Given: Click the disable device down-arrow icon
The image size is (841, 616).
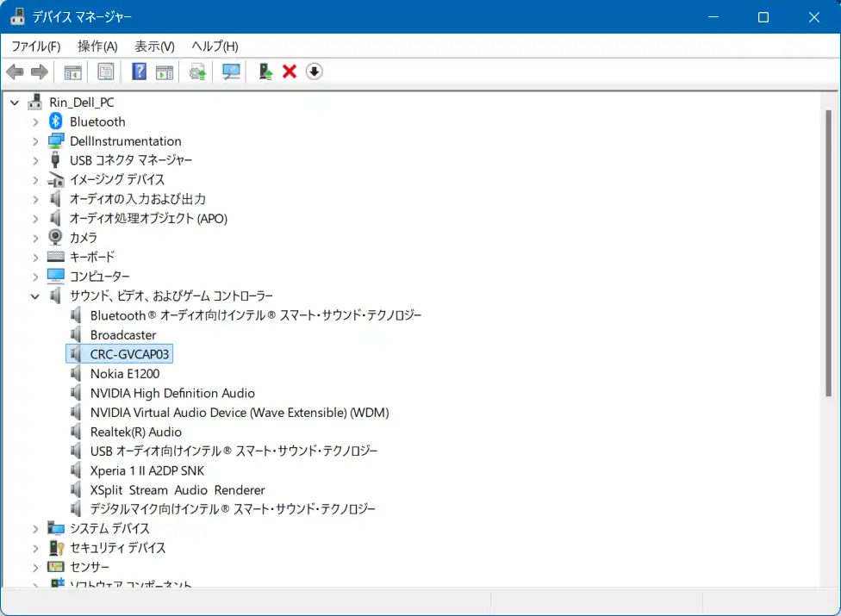Looking at the screenshot, I should [x=315, y=72].
